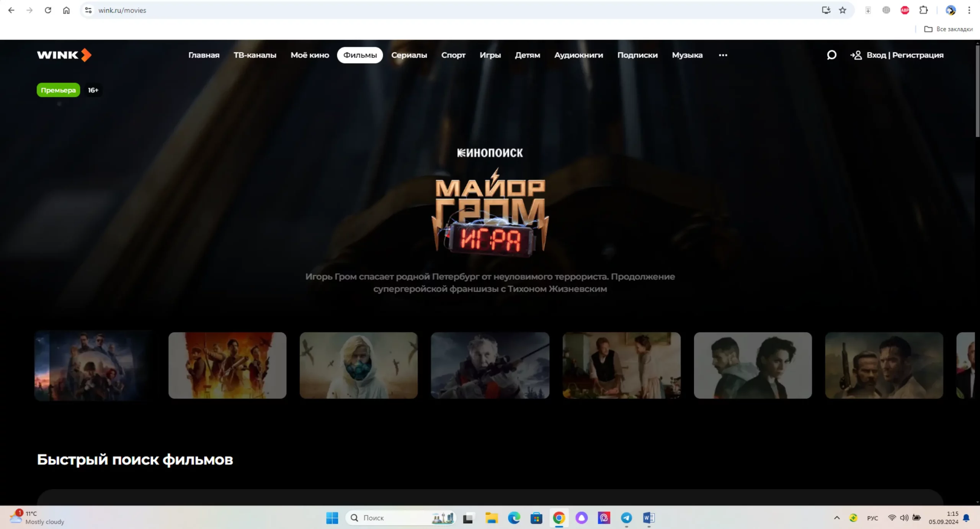This screenshot has width=980, height=529.
Task: View site information icon in address bar
Action: point(88,10)
